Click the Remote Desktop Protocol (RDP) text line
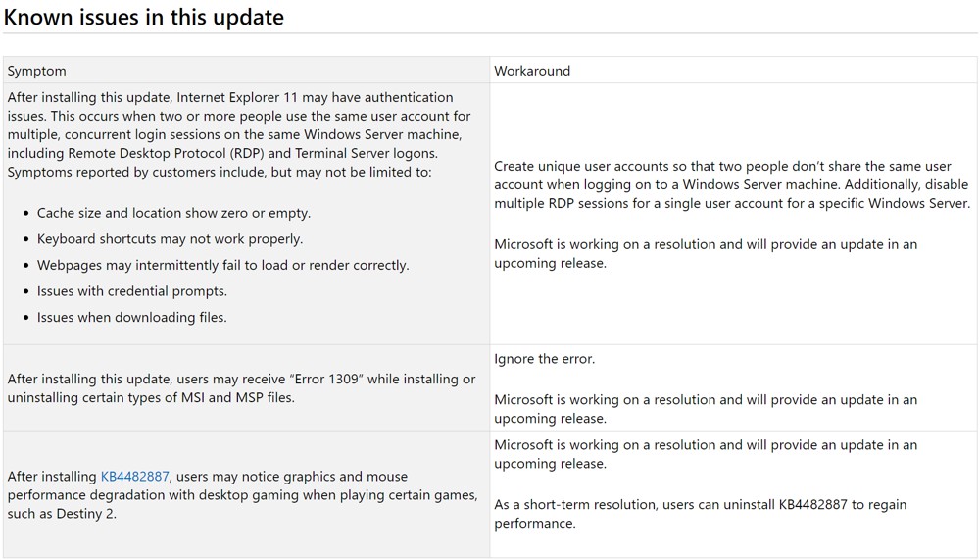Image resolution: width=980 pixels, height=560 pixels. tap(222, 153)
